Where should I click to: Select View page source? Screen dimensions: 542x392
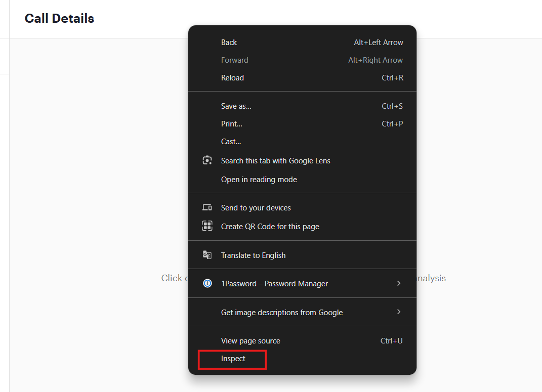point(302,340)
